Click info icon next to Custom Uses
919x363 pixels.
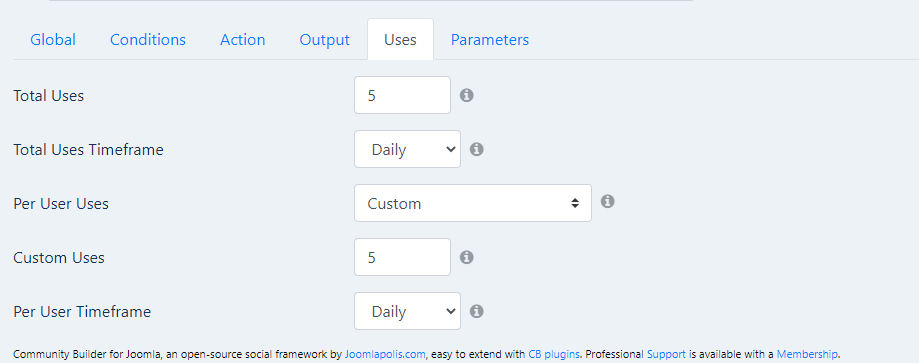click(x=467, y=257)
